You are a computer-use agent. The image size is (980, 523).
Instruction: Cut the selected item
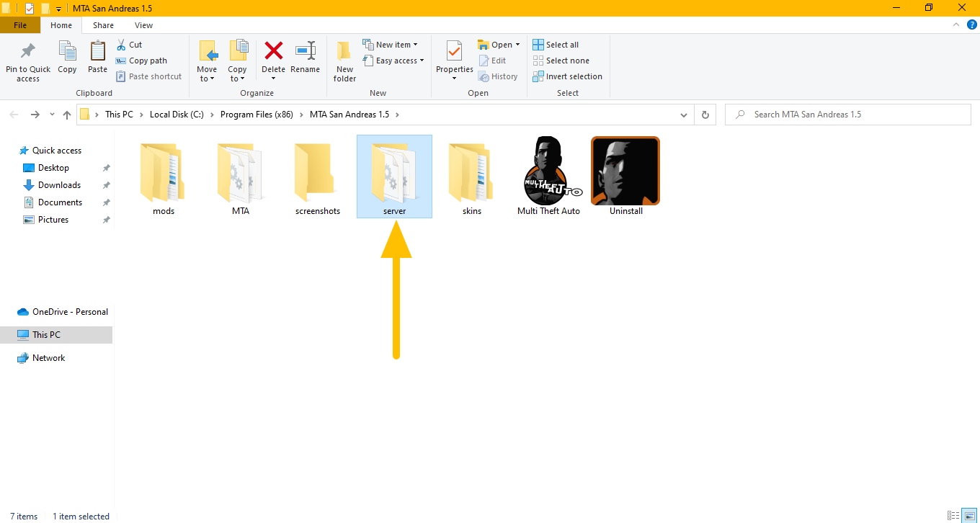[130, 45]
